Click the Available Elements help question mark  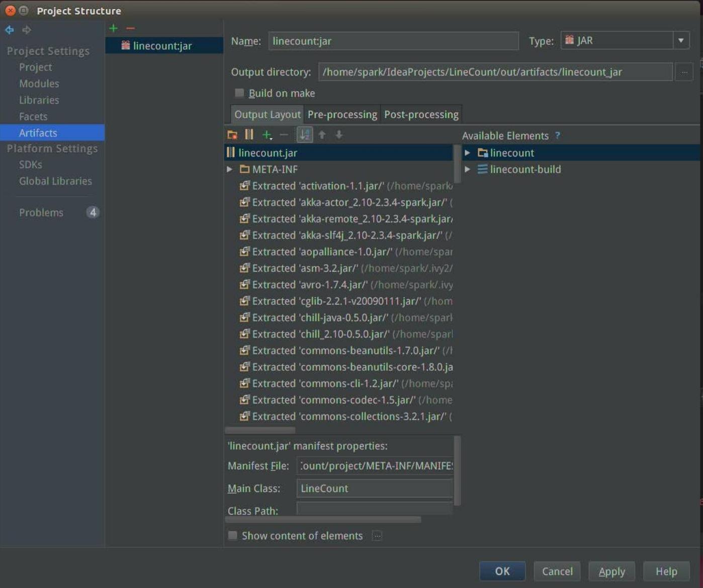558,136
